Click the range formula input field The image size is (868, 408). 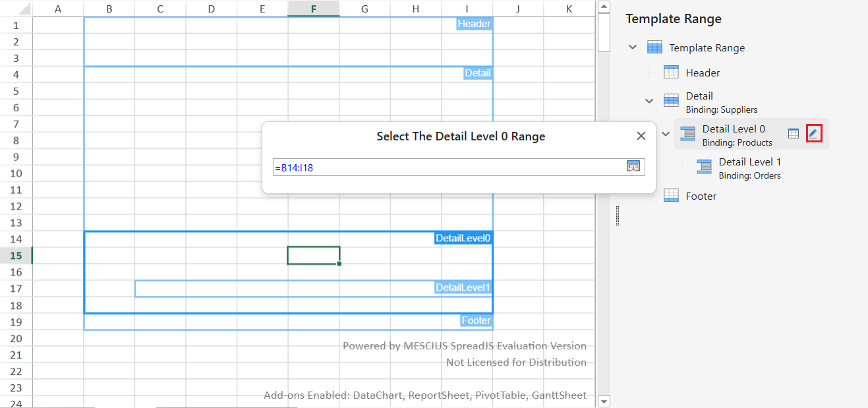[448, 167]
